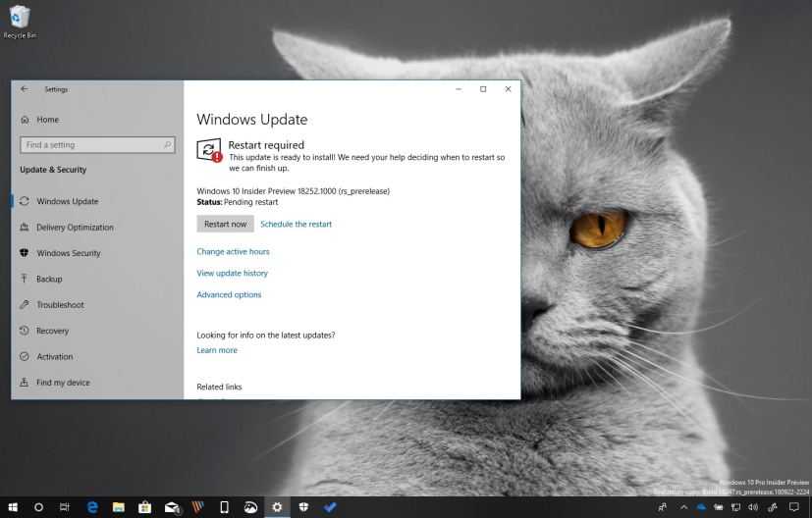812x518 pixels.
Task: Maximize the Settings window
Action: [x=483, y=89]
